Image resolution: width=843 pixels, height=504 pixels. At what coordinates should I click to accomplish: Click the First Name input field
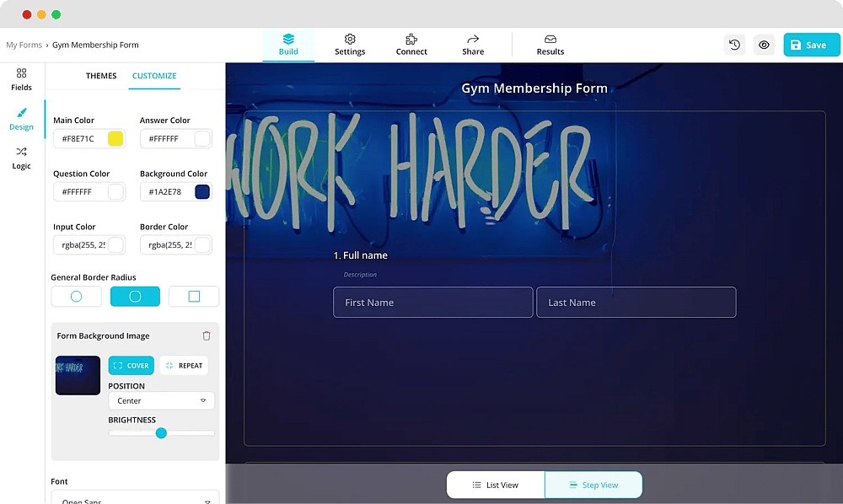pos(432,303)
